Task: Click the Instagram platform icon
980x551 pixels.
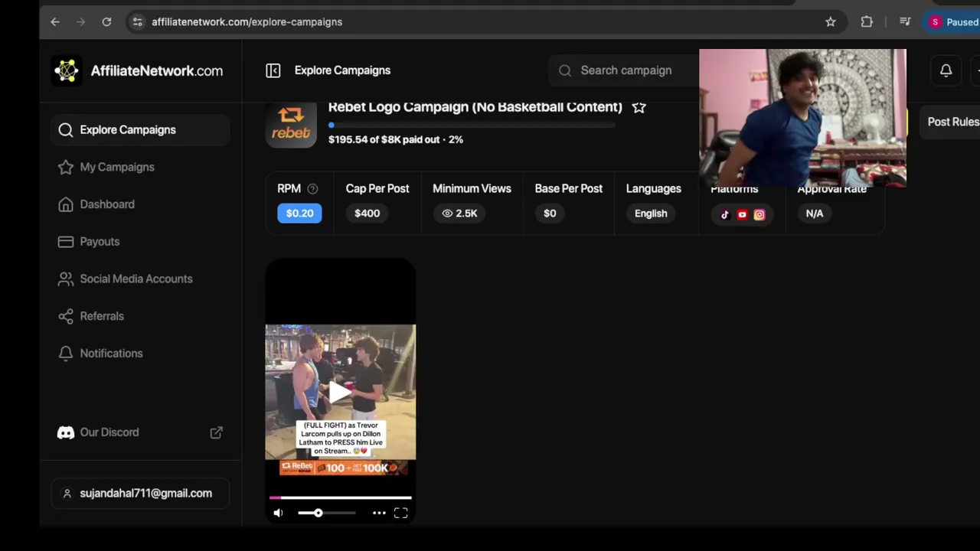Action: (759, 215)
